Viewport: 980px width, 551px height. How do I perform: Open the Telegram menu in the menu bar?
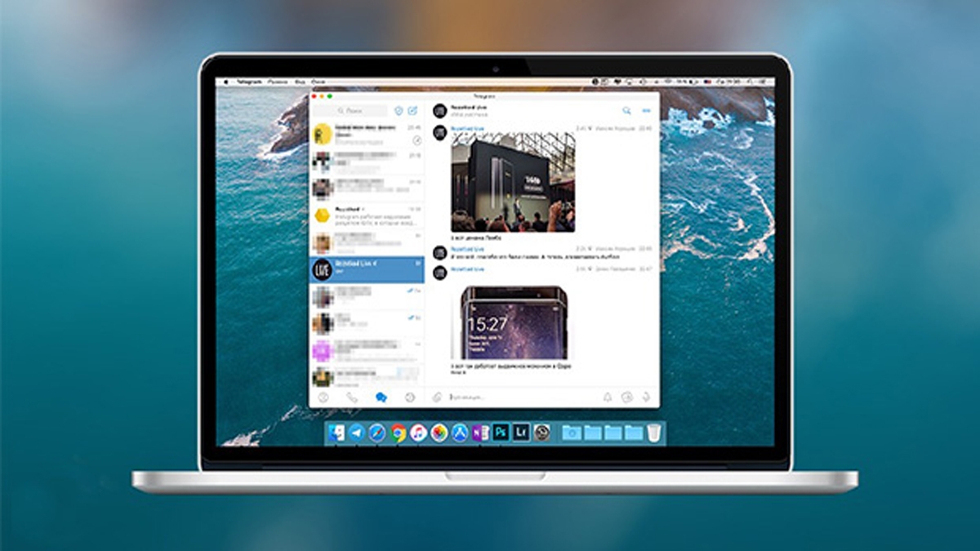point(249,82)
